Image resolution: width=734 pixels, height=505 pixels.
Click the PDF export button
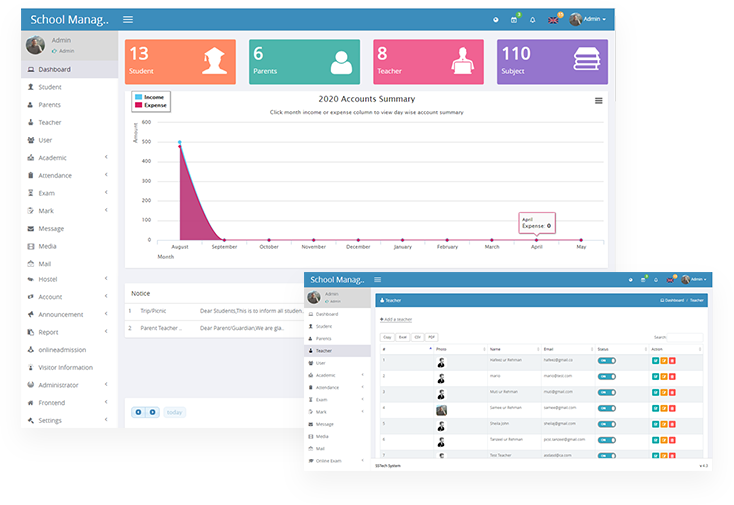pos(432,337)
